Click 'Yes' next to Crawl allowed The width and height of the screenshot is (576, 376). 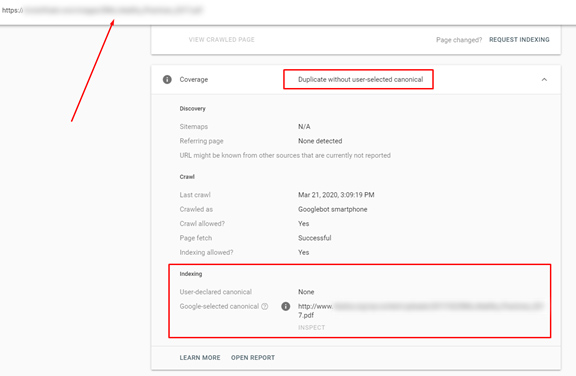pos(303,223)
